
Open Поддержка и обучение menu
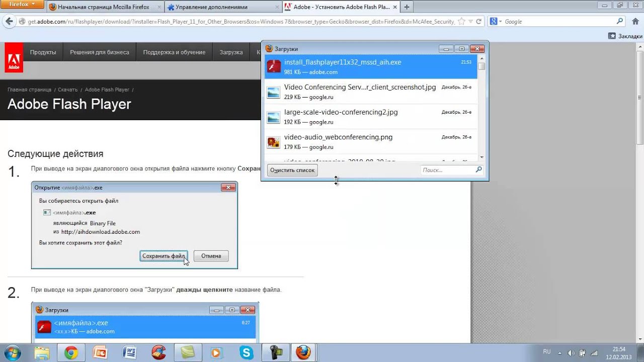click(174, 52)
